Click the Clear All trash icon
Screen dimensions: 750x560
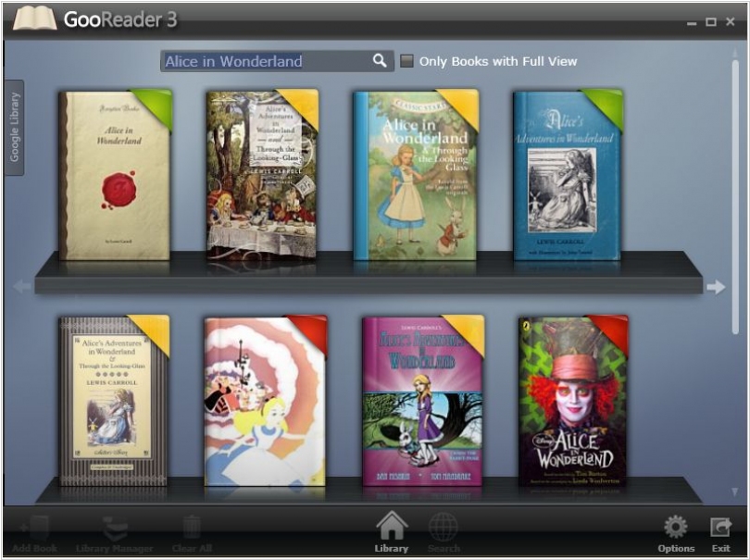coord(192,530)
